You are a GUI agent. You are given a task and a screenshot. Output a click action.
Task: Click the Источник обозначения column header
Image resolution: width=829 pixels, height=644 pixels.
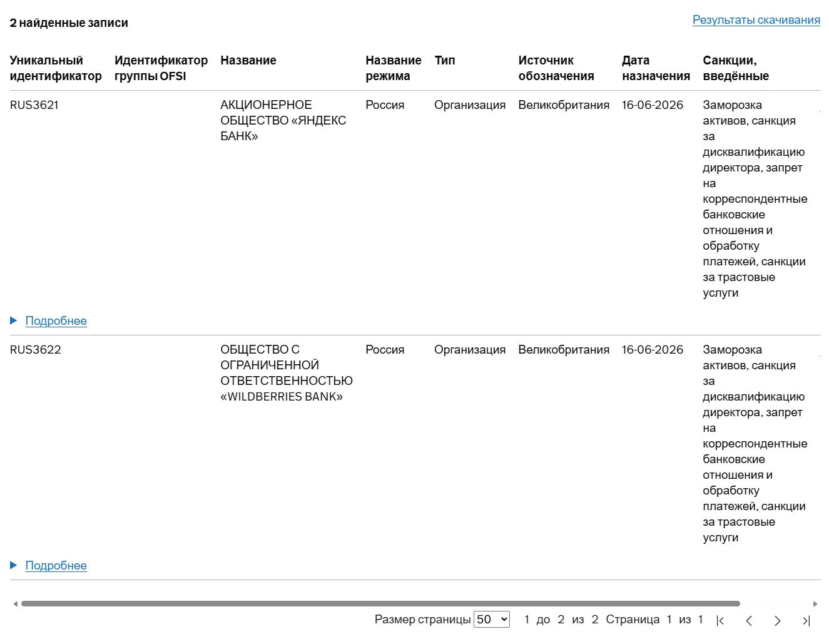[556, 68]
